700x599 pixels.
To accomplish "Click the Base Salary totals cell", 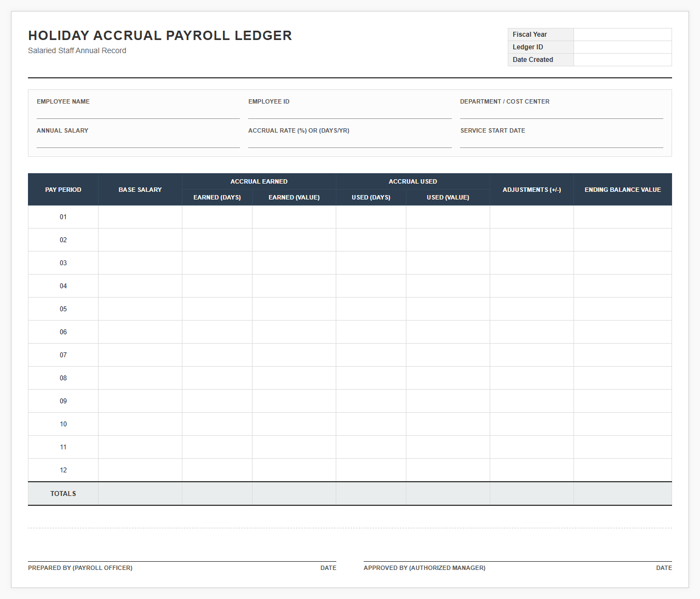I will pyautogui.click(x=140, y=494).
